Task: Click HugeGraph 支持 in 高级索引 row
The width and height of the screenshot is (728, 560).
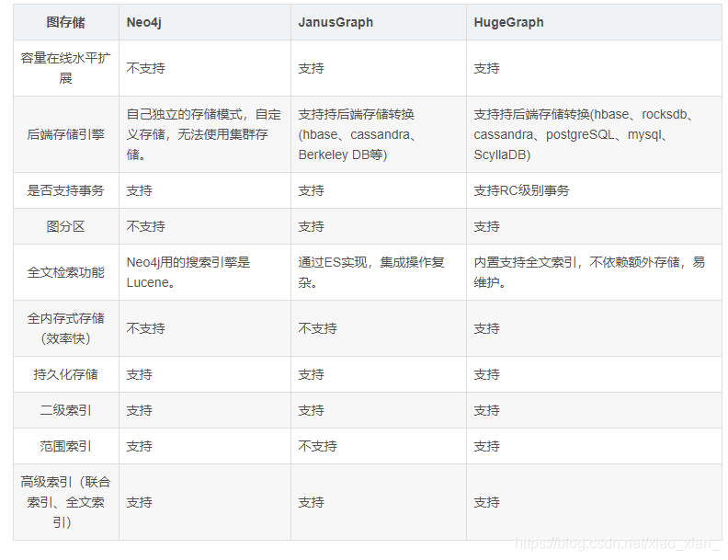Action: point(486,502)
